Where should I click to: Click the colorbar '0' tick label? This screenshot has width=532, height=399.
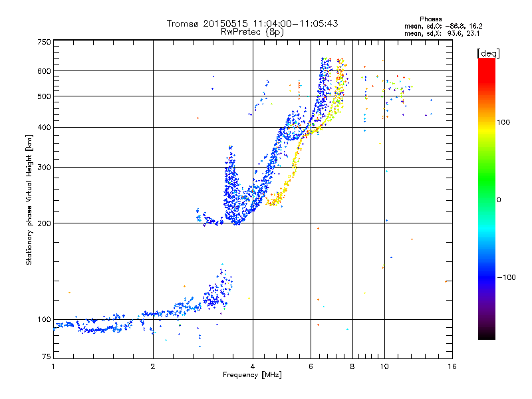pyautogui.click(x=499, y=200)
